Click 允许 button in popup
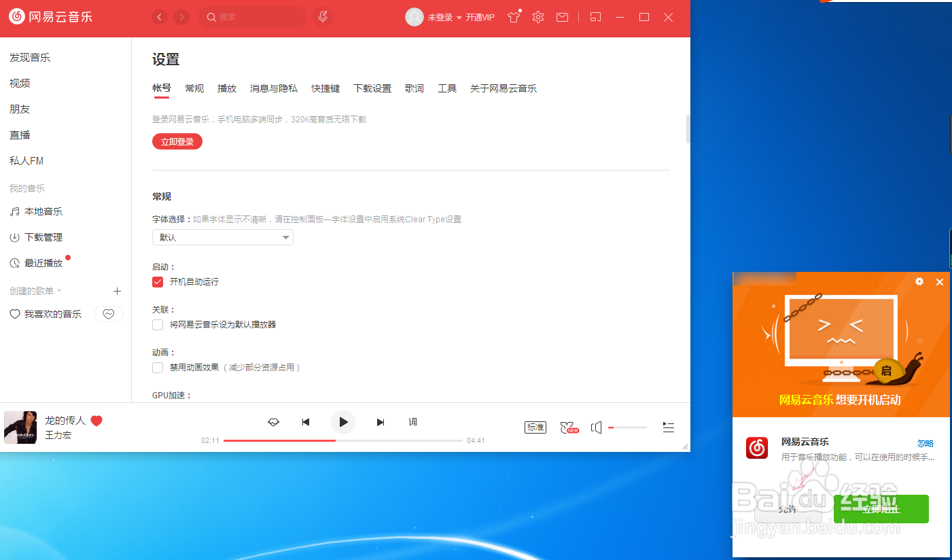The height and width of the screenshot is (560, 952). [x=788, y=509]
